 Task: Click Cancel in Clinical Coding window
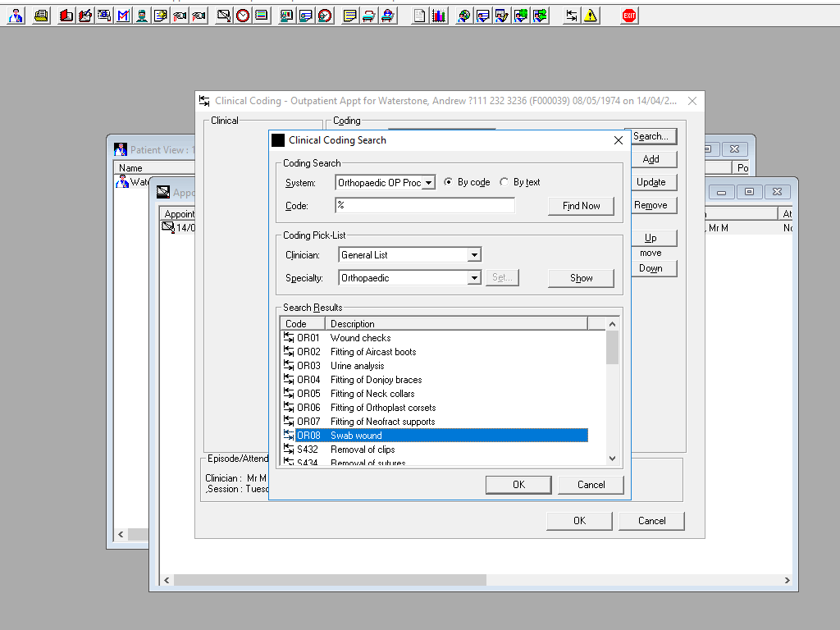pos(651,521)
